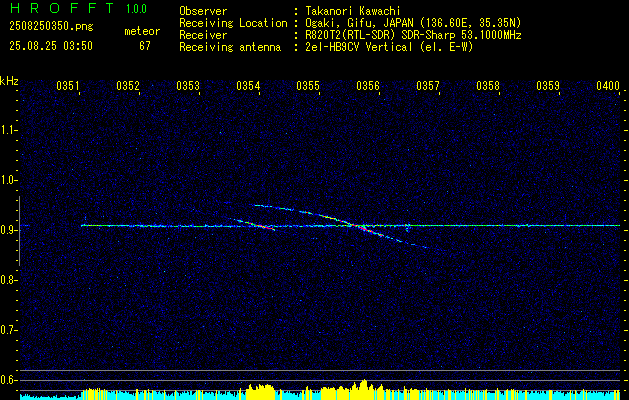Click the short red echo trace near 0354
Image resolution: width=629 pixels, height=400 pixels.
point(256,225)
